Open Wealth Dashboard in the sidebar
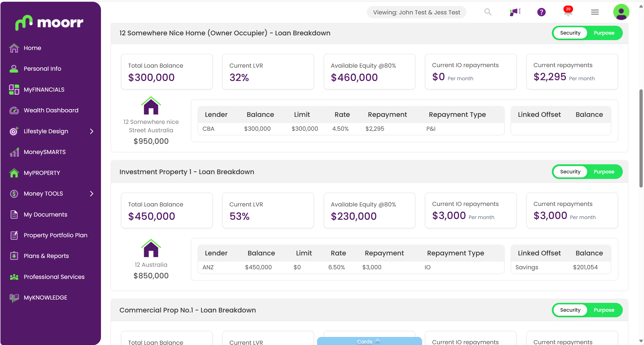The width and height of the screenshot is (644, 345). [51, 110]
